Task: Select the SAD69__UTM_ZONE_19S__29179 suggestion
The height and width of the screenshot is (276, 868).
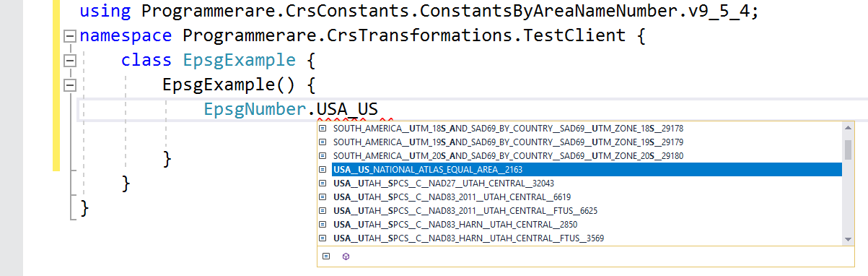Action: pyautogui.click(x=586, y=142)
